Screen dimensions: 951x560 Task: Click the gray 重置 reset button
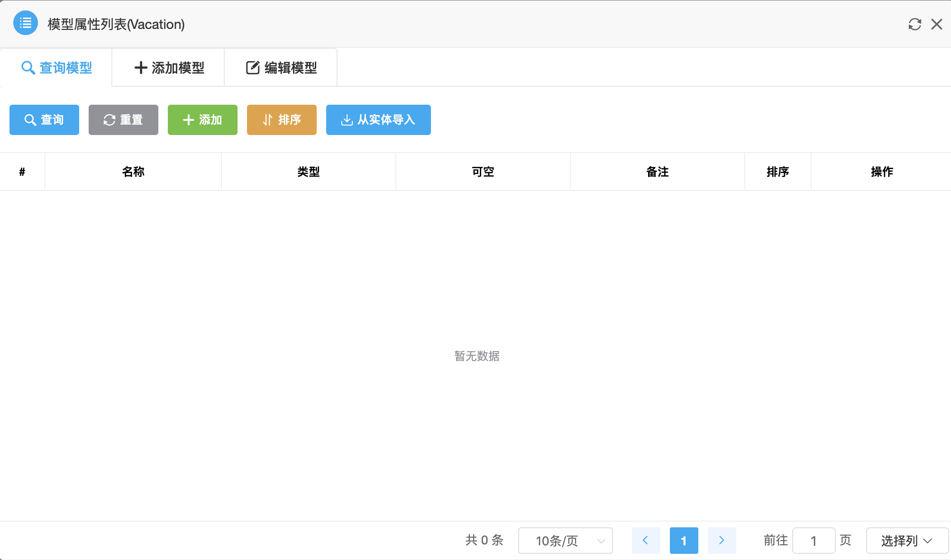[123, 120]
